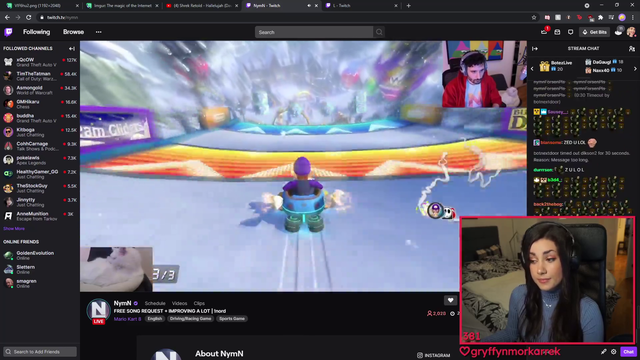Click the chat pen icon next to settings gear
This screenshot has height=360, width=640.
(603, 351)
